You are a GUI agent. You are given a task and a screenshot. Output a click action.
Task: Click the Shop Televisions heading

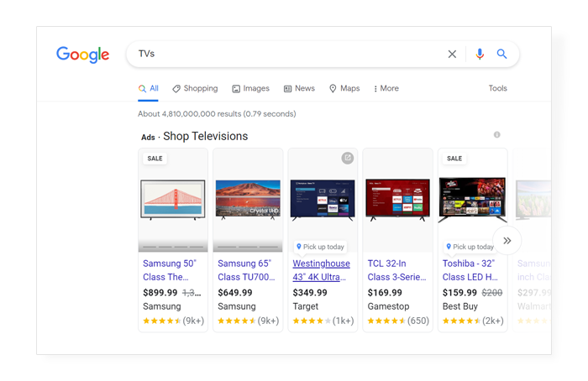[x=206, y=136]
